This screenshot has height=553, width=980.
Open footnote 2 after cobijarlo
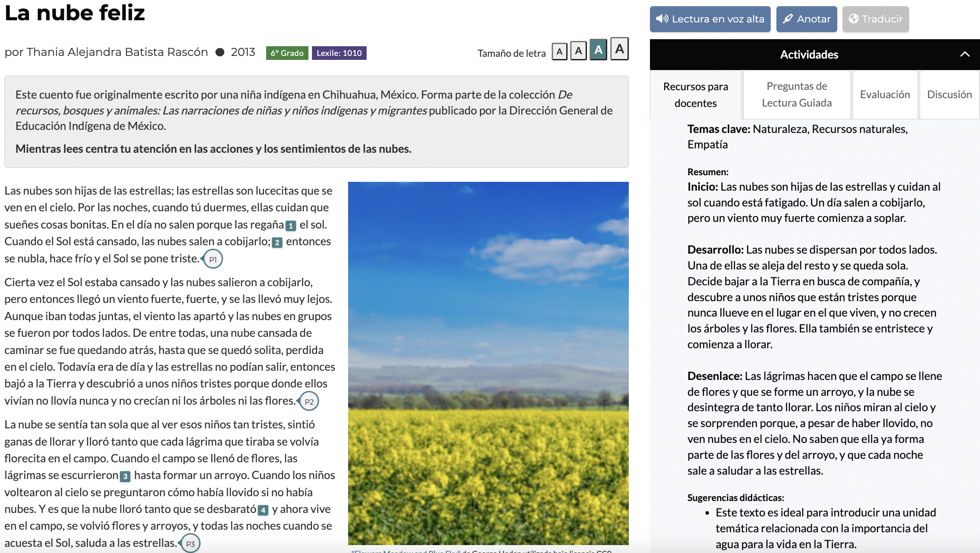coord(277,243)
